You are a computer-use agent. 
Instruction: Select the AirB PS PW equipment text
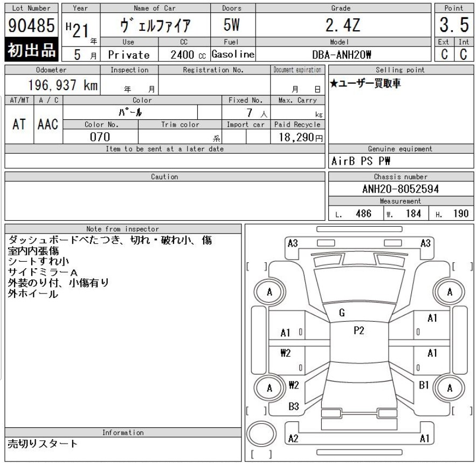353,161
